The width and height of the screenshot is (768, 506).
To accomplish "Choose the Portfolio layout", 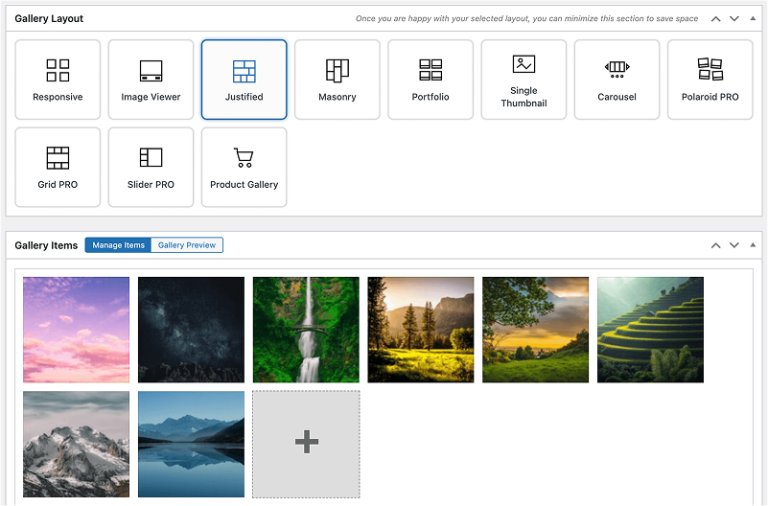I will (431, 79).
